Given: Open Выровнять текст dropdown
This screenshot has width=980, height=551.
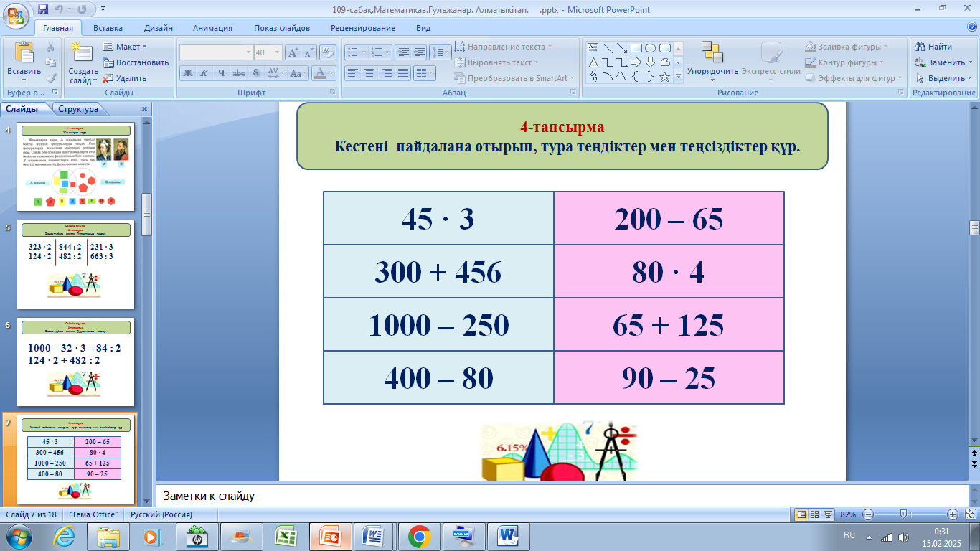Looking at the screenshot, I should tap(496, 62).
